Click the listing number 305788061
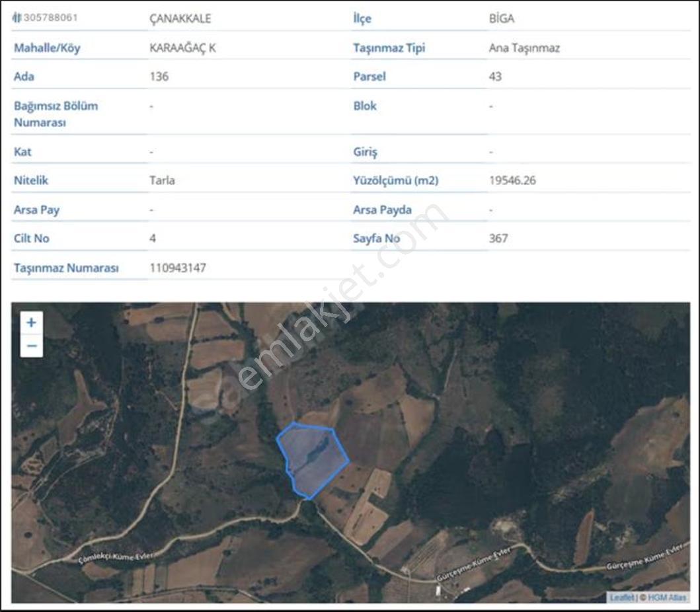The image size is (700, 612). point(50,17)
